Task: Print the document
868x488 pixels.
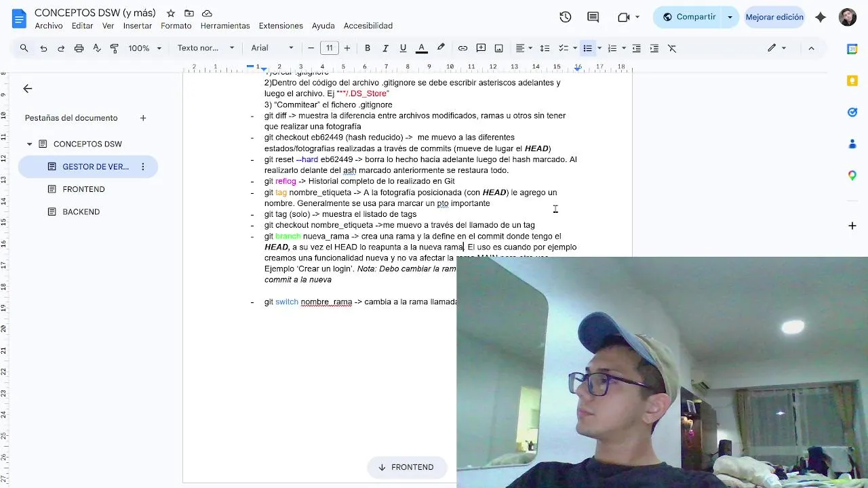Action: click(79, 48)
